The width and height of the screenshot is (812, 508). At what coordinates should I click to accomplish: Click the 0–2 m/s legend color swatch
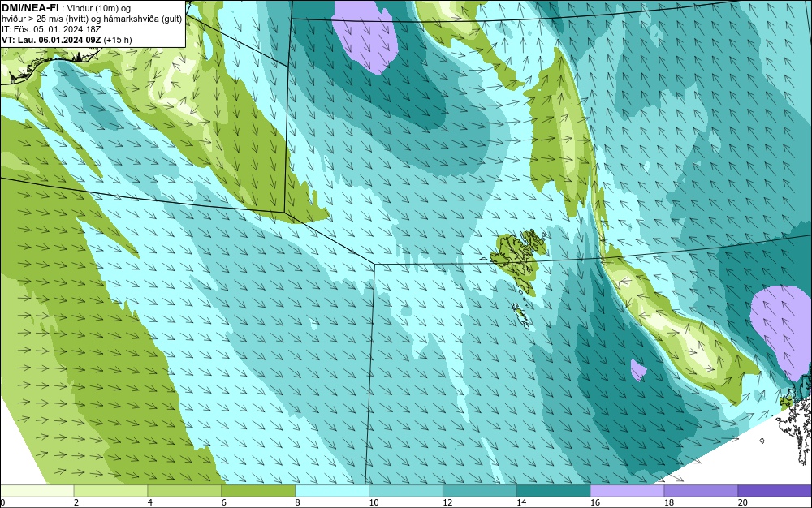pos(37,491)
